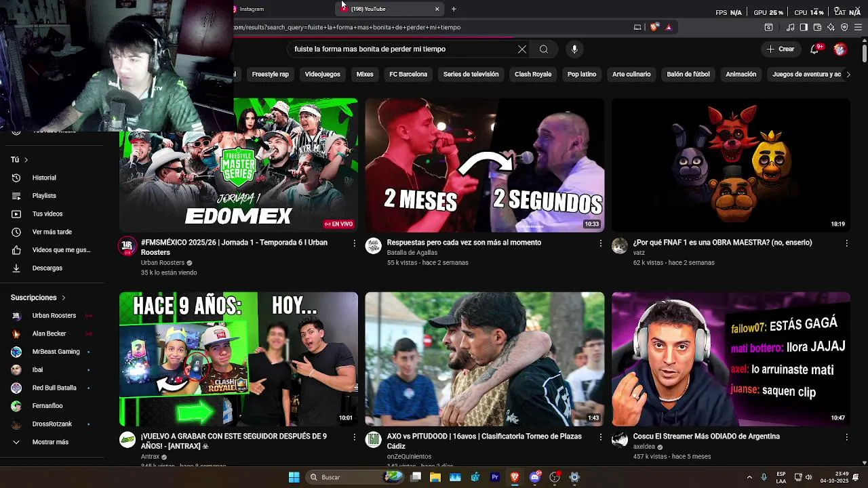Viewport: 868px width, 488px height.
Task: Select the FC Barcelona filter chip
Action: coord(408,75)
